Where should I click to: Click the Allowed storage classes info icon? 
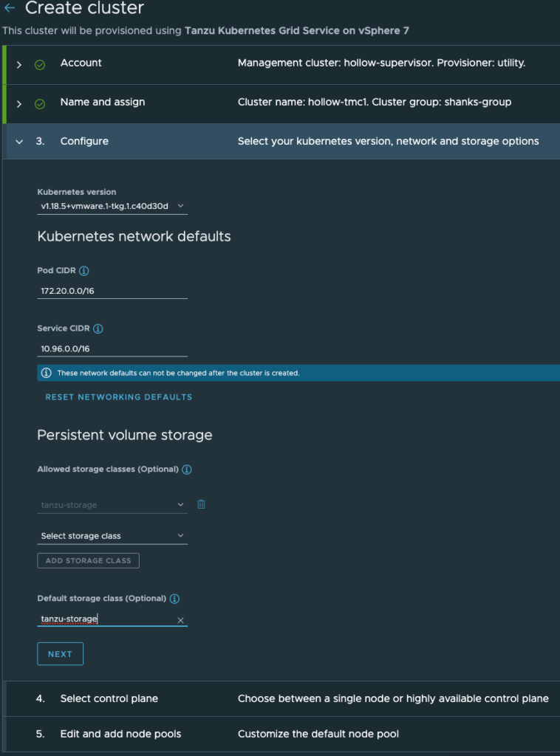tap(187, 470)
